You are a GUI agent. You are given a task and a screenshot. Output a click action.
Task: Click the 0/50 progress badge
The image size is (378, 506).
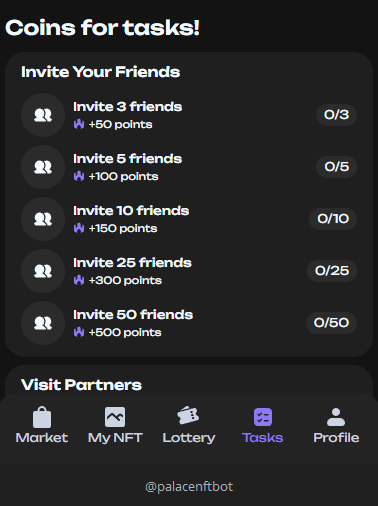point(331,323)
